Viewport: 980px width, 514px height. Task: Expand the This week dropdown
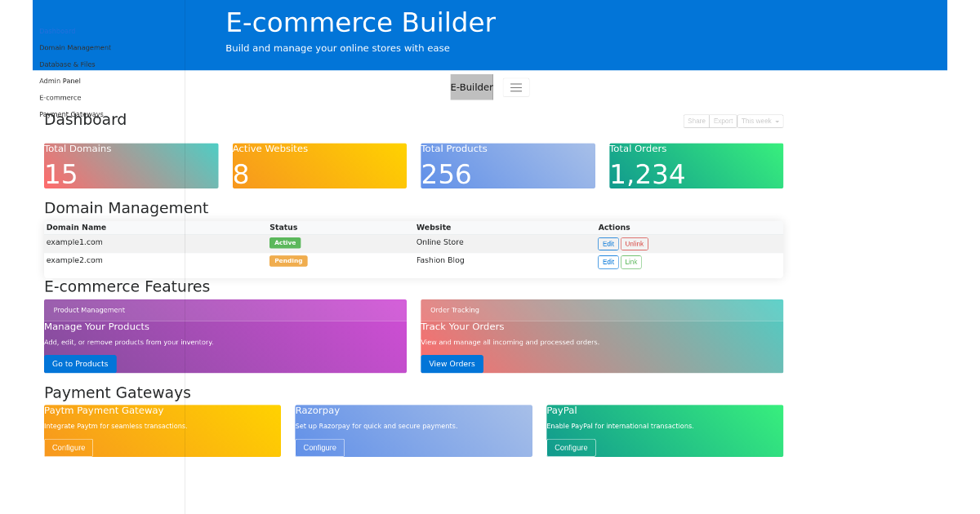click(759, 120)
